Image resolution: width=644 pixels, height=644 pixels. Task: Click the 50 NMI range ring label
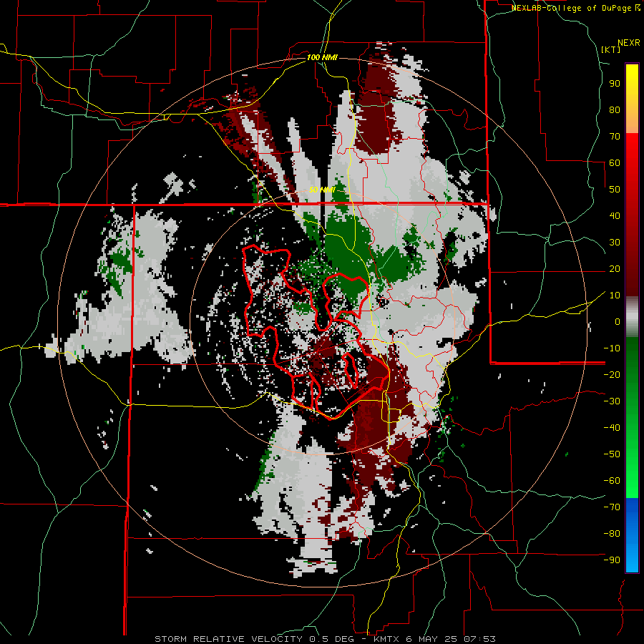coord(322,190)
